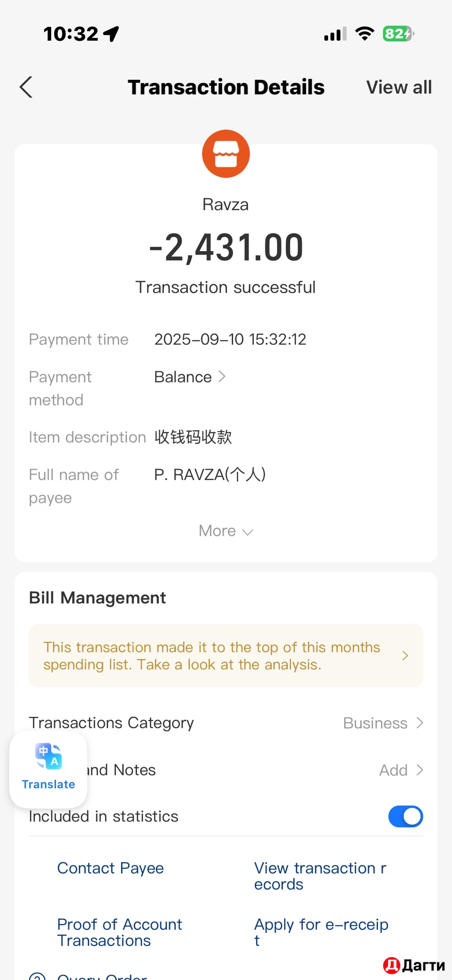Change Transactions Category from Business
Viewport: 452px width, 980px height.
pyautogui.click(x=383, y=723)
